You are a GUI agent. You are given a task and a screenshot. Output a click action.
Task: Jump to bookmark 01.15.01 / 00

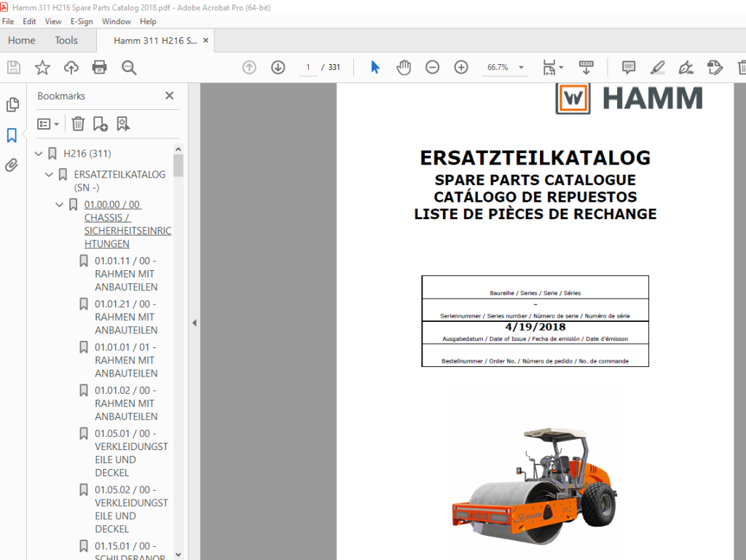click(130, 551)
